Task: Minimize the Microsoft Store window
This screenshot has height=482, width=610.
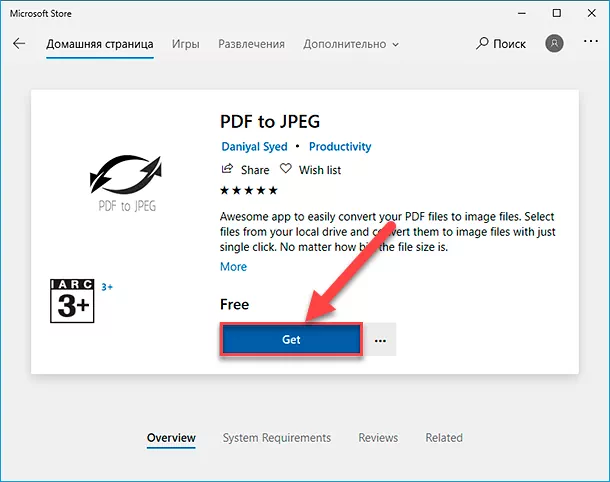Action: pyautogui.click(x=522, y=13)
